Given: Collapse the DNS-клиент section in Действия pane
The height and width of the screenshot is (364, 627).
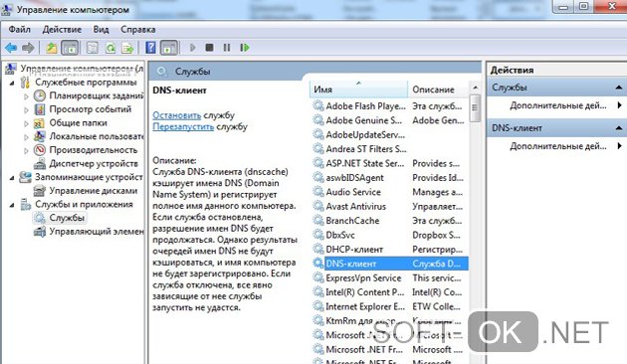Looking at the screenshot, I should coord(619,128).
